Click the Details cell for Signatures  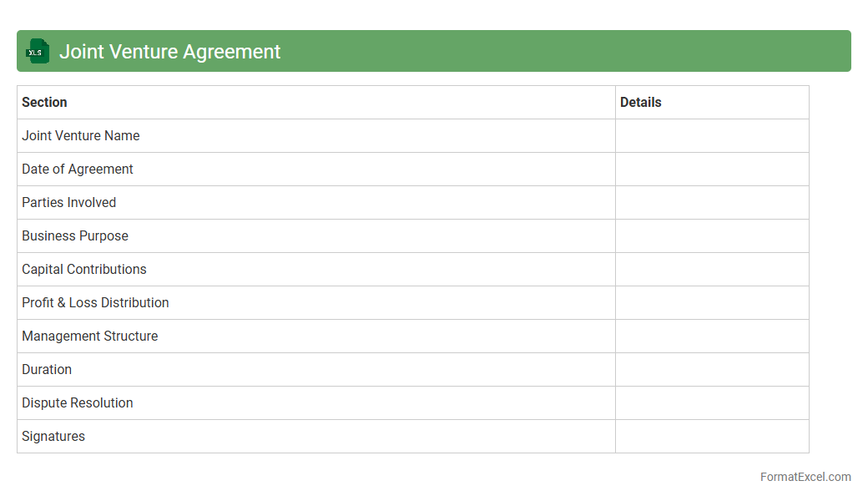pyautogui.click(x=712, y=436)
